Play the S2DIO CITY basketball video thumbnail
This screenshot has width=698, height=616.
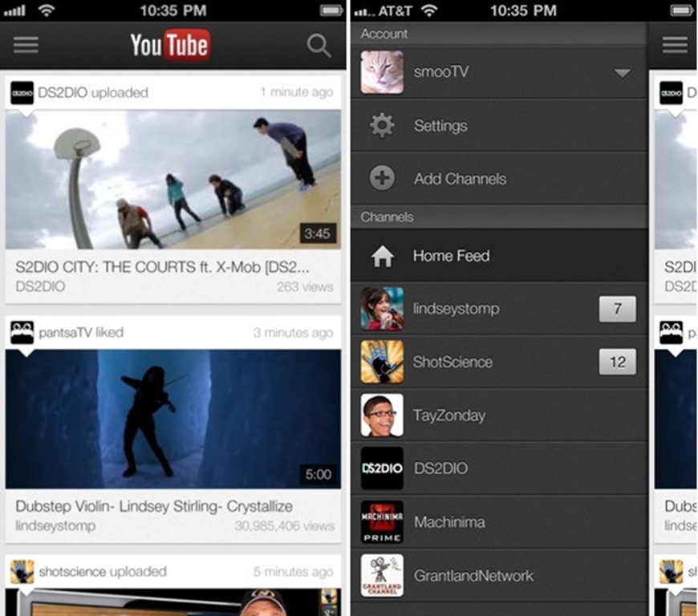[173, 180]
